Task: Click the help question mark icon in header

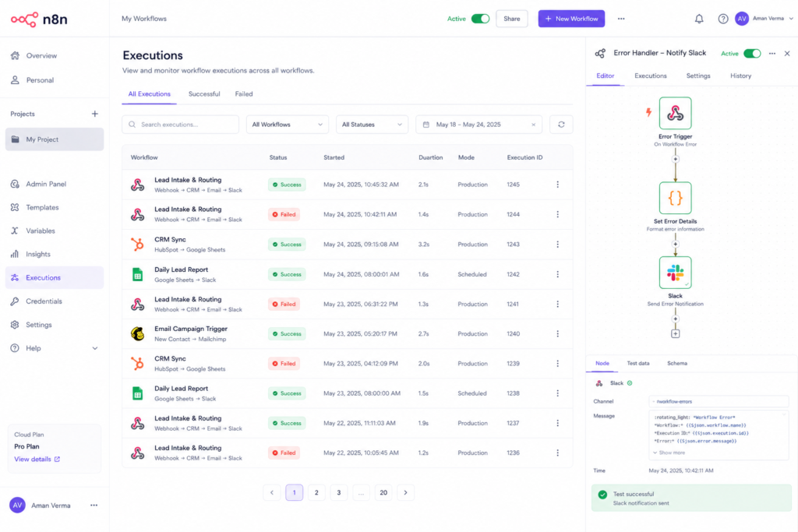Action: point(722,19)
